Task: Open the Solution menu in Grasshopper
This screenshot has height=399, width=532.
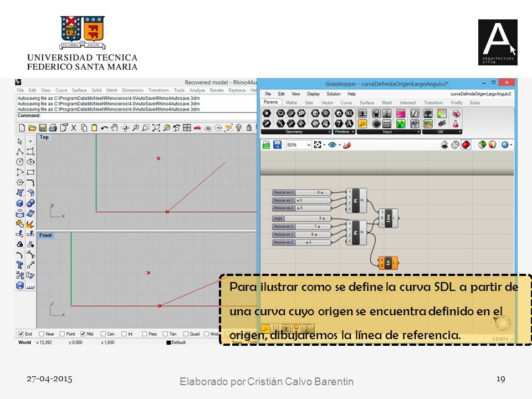Action: [334, 94]
